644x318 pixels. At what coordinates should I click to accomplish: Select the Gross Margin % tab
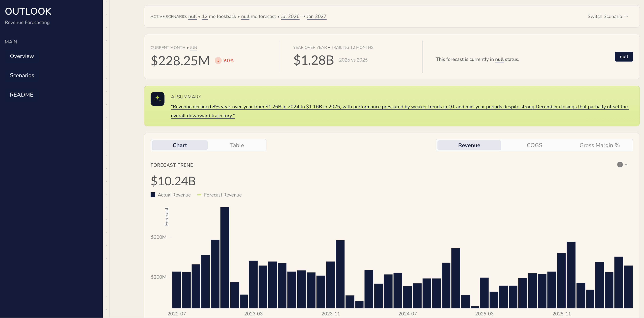[599, 145]
